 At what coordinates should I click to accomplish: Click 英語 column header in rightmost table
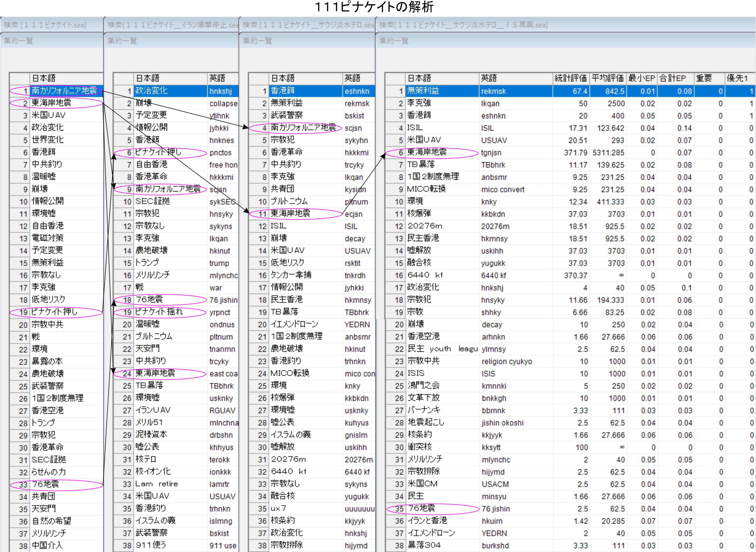[489, 78]
